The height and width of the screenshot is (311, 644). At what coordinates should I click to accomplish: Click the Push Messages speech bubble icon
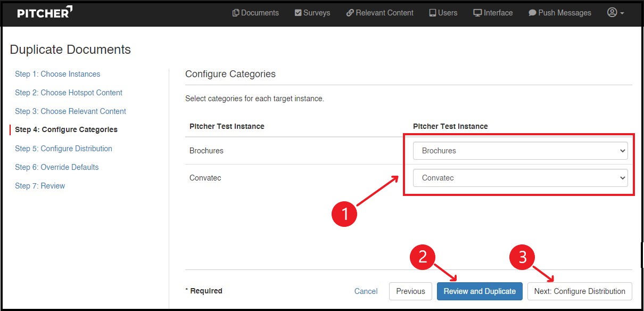tap(532, 13)
